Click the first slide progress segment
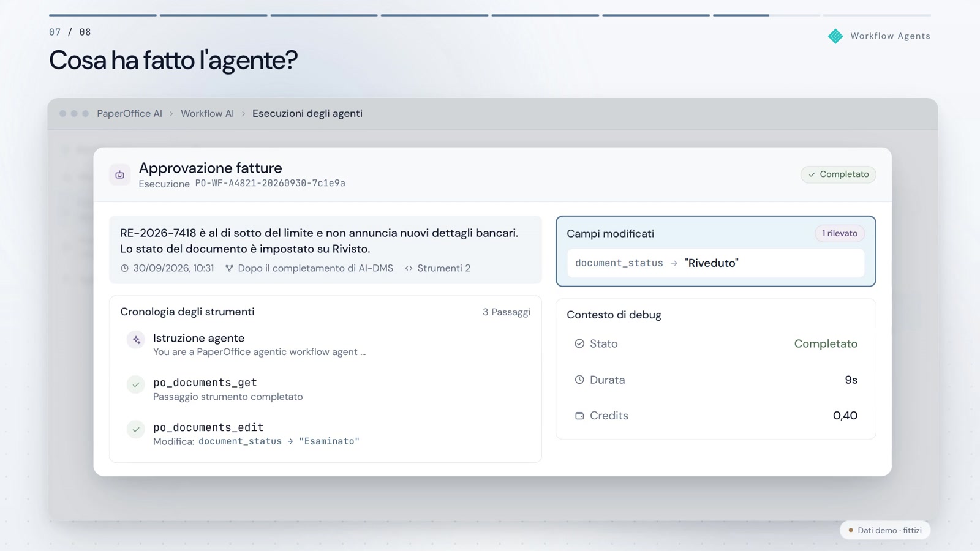 point(103,15)
